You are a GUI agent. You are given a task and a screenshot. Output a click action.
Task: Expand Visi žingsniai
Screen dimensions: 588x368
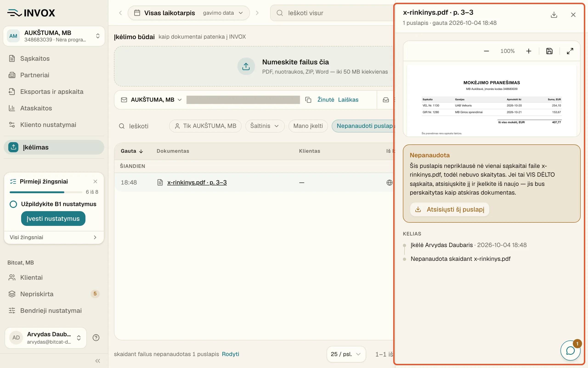coord(54,237)
